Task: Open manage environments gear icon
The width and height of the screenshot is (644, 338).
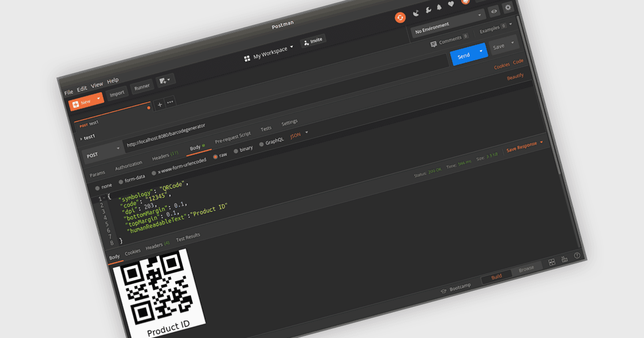Action: [508, 8]
